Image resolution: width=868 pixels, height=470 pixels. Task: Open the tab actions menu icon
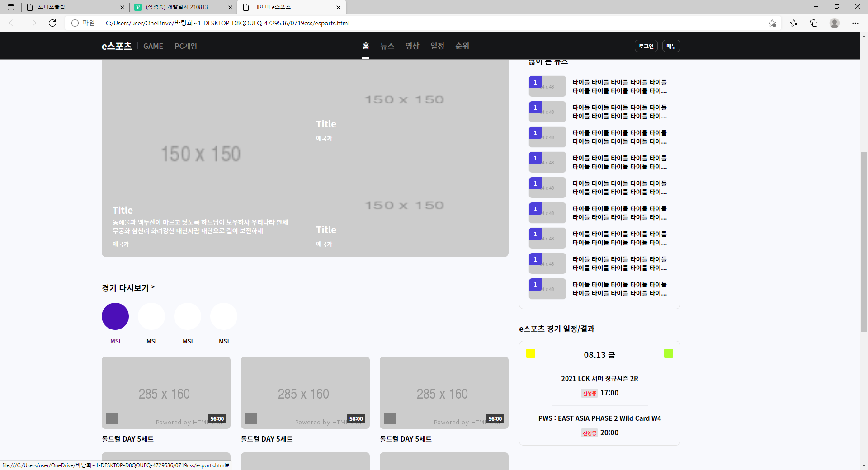tap(11, 7)
